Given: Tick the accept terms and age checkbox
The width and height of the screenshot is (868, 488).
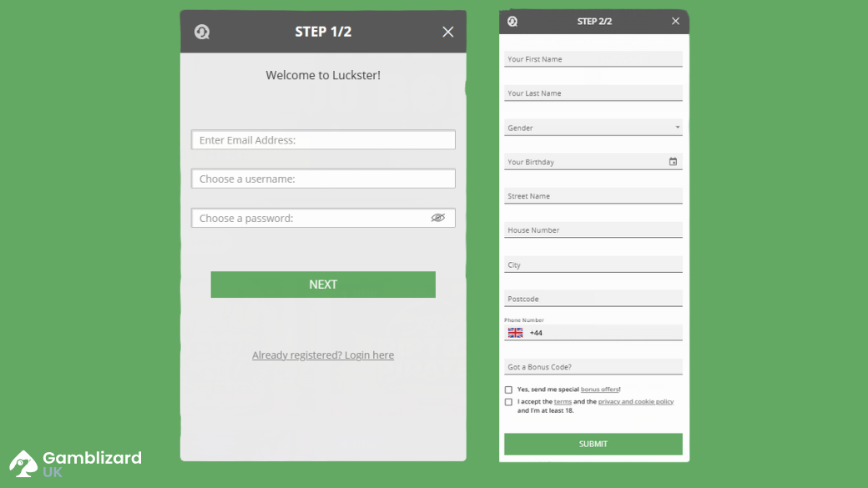Looking at the screenshot, I should click(x=508, y=402).
